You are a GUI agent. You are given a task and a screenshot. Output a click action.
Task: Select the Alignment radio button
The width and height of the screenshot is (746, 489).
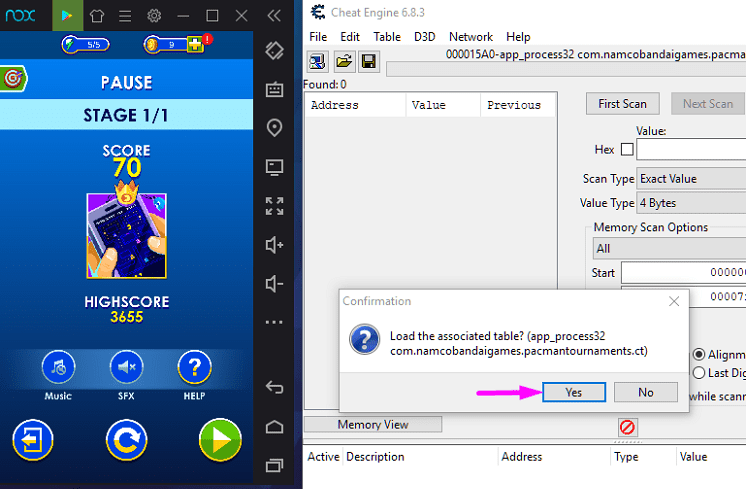[x=699, y=354]
